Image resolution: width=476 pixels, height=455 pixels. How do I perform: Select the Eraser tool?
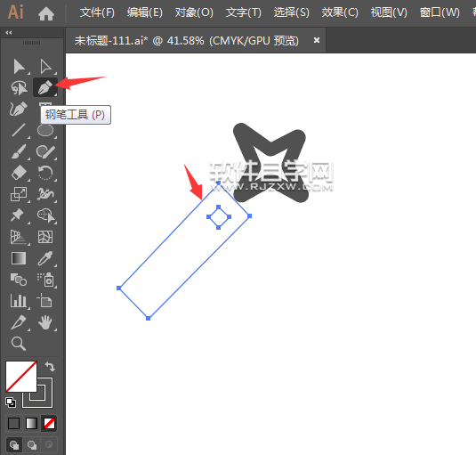pyautogui.click(x=19, y=173)
